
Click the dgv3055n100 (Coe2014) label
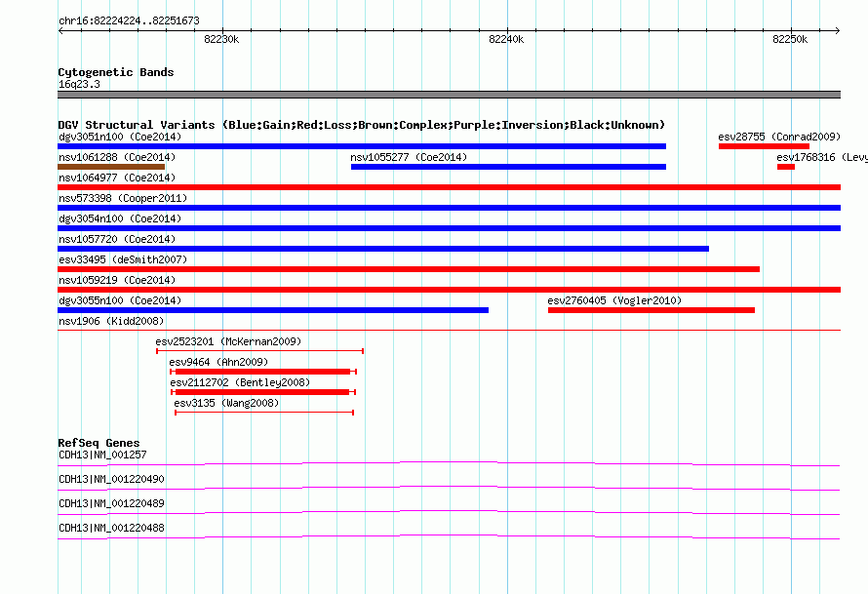[x=120, y=300]
